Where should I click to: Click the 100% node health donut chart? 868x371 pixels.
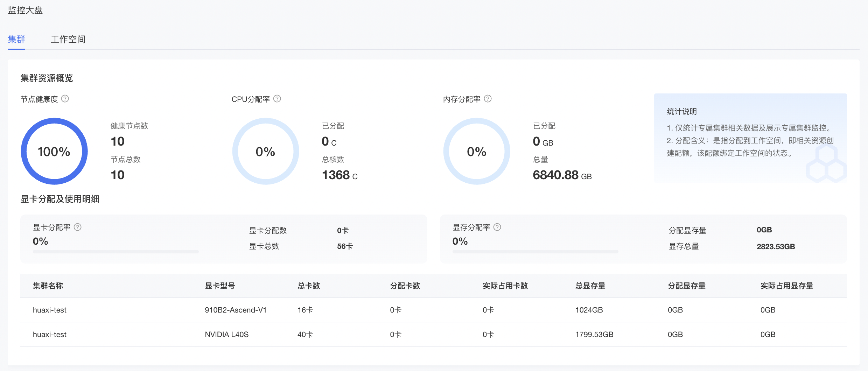[x=54, y=151]
